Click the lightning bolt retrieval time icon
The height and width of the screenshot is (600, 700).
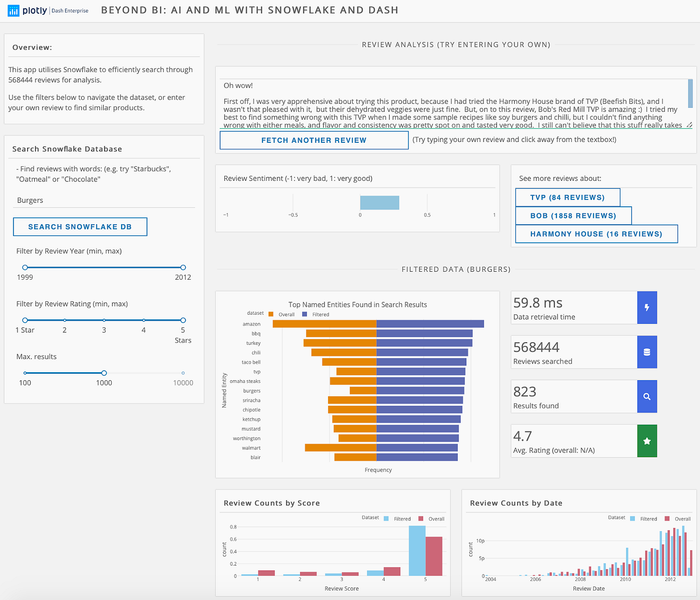647,308
